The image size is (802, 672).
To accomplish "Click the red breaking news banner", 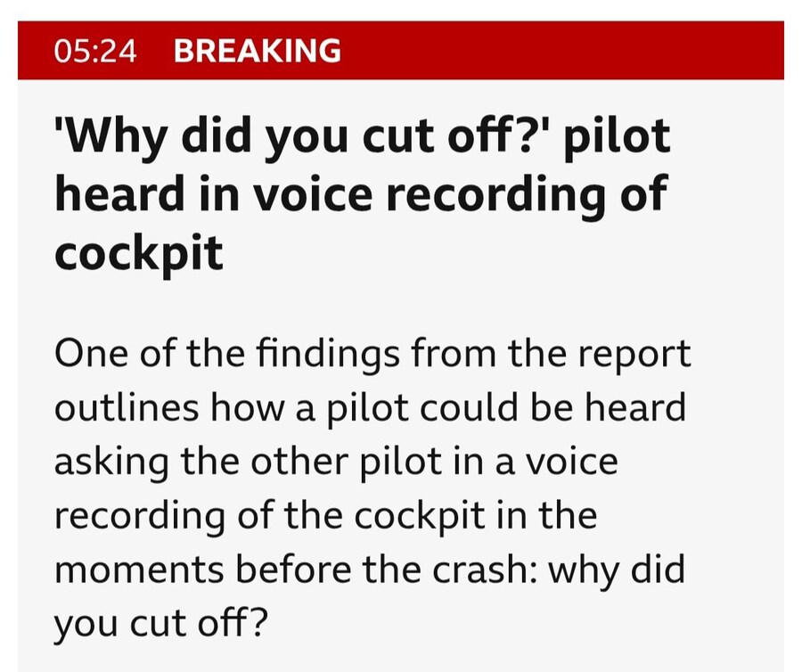I will point(401,51).
